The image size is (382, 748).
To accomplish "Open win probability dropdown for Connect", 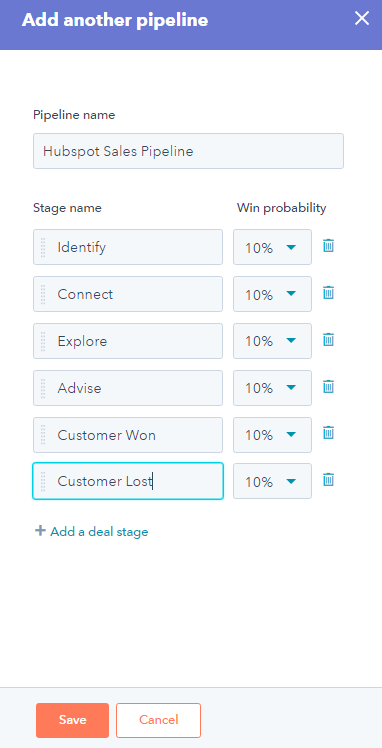I will pos(272,294).
